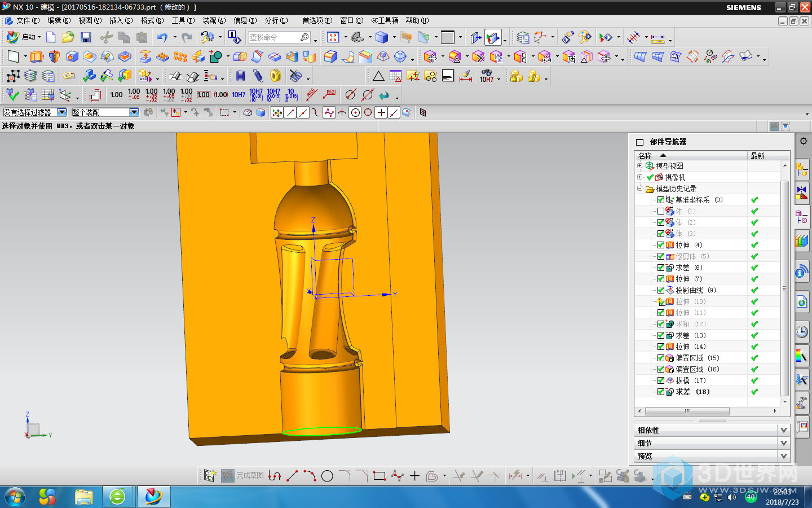Image resolution: width=812 pixels, height=508 pixels.
Task: Select the Rectangle sketch tool at bottom toolbar
Action: coord(379,476)
